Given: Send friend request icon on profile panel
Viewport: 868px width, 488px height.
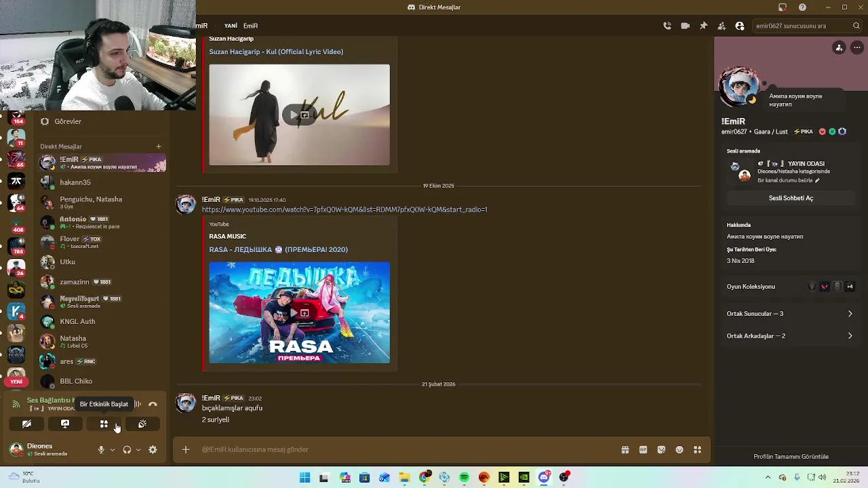Looking at the screenshot, I should (x=839, y=47).
